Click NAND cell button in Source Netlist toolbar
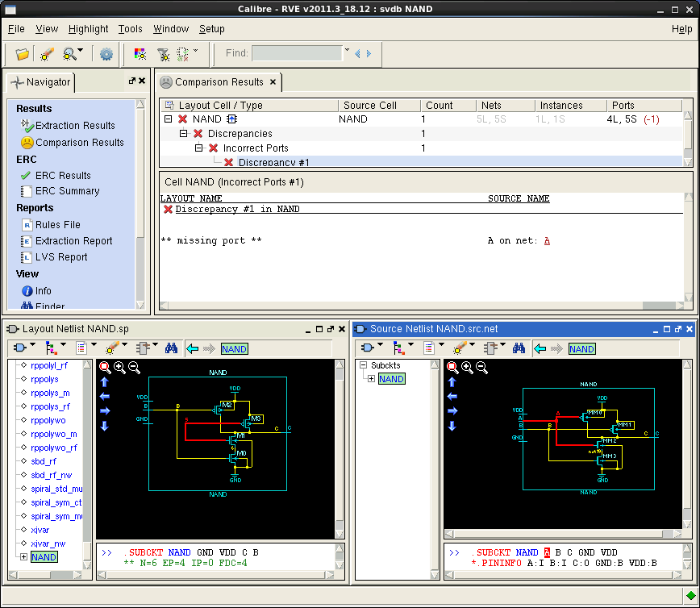Image resolution: width=700 pixels, height=608 pixels. tap(581, 348)
